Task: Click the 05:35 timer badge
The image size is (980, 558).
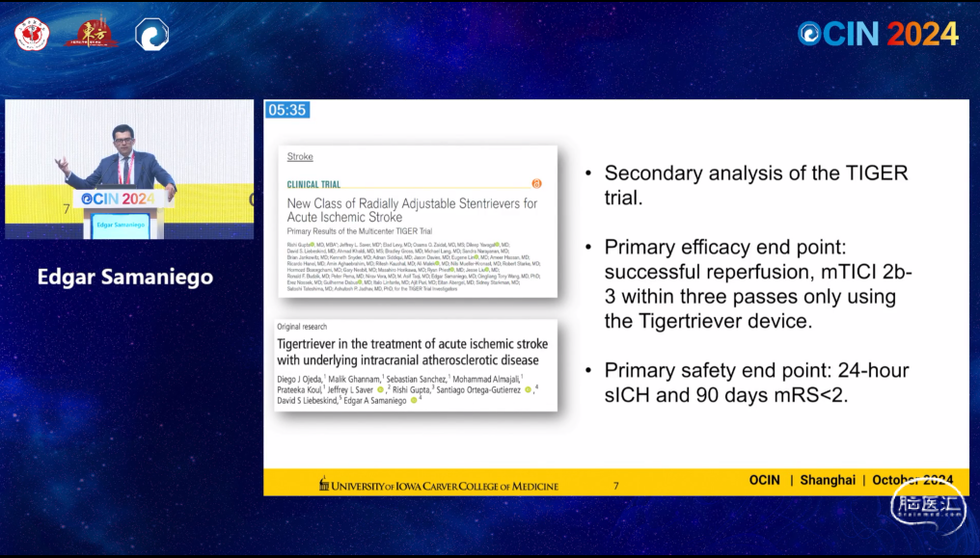Action: (x=286, y=110)
